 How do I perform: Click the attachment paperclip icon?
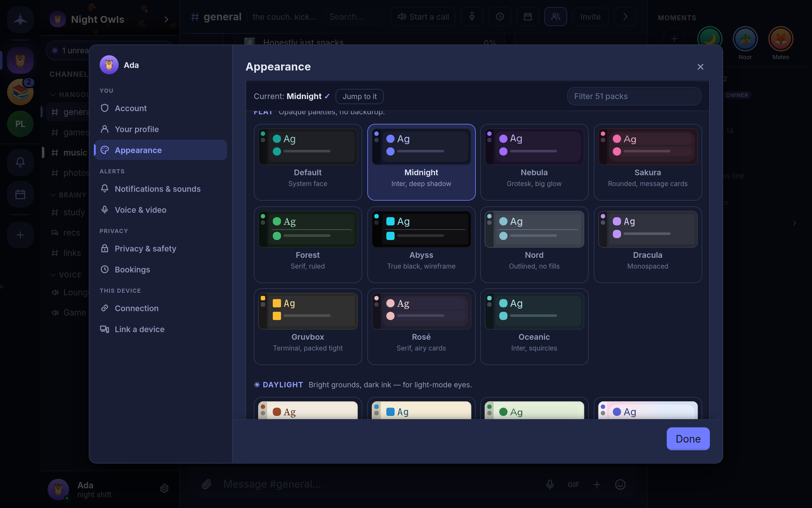coord(206,484)
